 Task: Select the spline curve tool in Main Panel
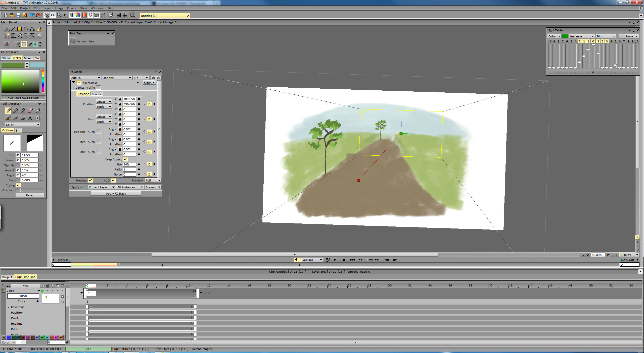32,29
